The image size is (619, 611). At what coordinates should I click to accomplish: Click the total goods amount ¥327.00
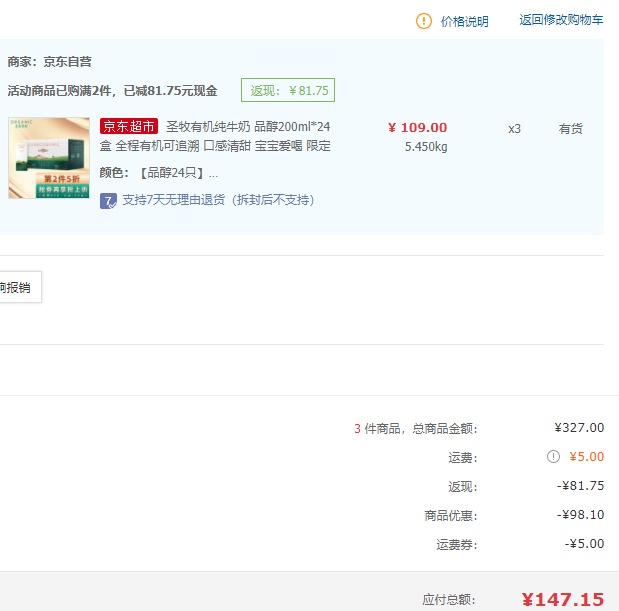click(x=579, y=428)
